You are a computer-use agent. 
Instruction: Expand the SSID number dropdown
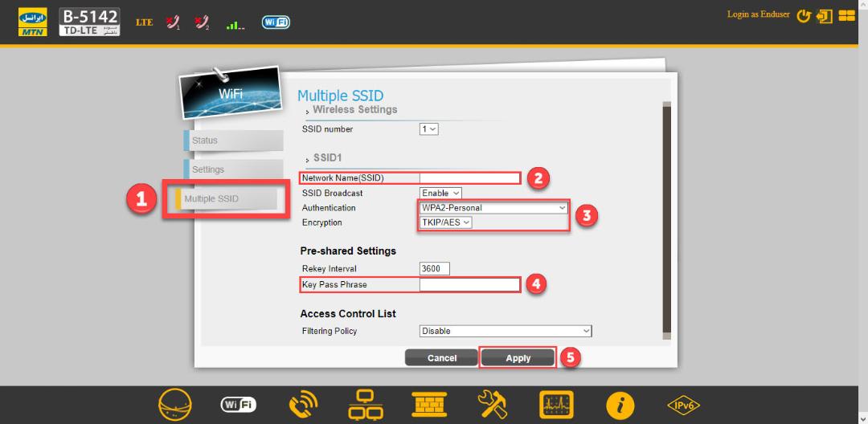[x=429, y=128]
